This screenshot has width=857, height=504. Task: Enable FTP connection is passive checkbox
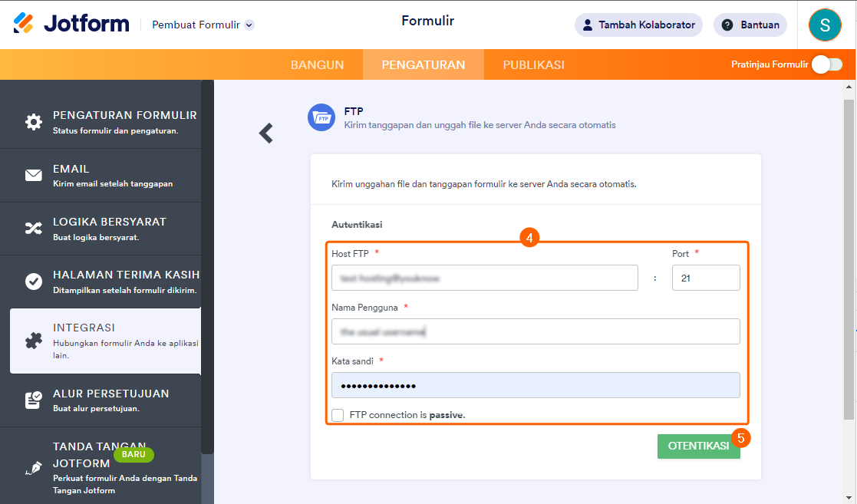coord(338,415)
